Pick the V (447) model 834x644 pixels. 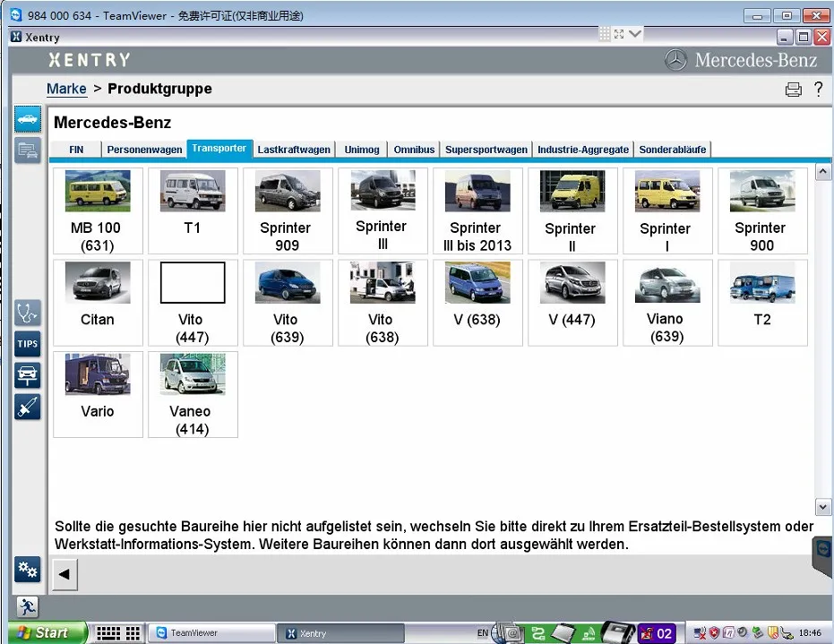point(572,303)
